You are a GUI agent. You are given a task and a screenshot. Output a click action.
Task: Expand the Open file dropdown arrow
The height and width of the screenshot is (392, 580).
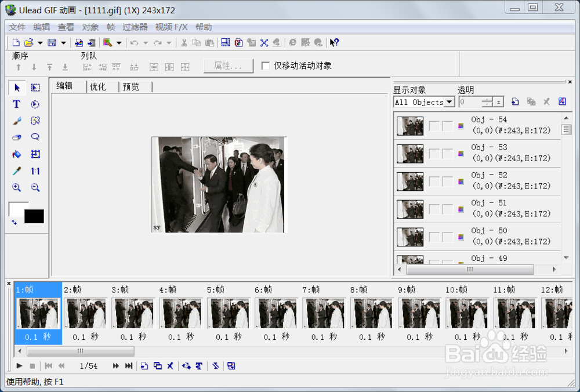(40, 43)
